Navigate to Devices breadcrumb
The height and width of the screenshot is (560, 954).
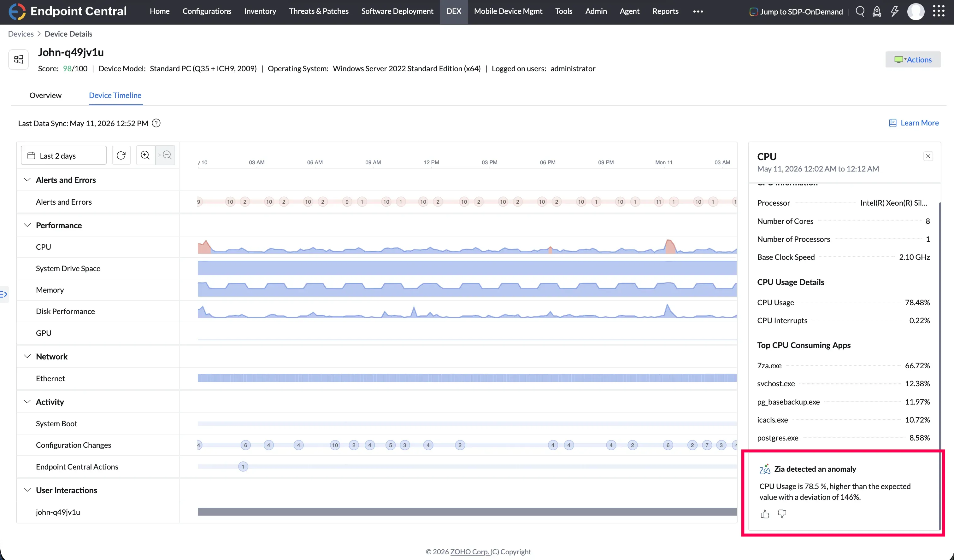21,34
